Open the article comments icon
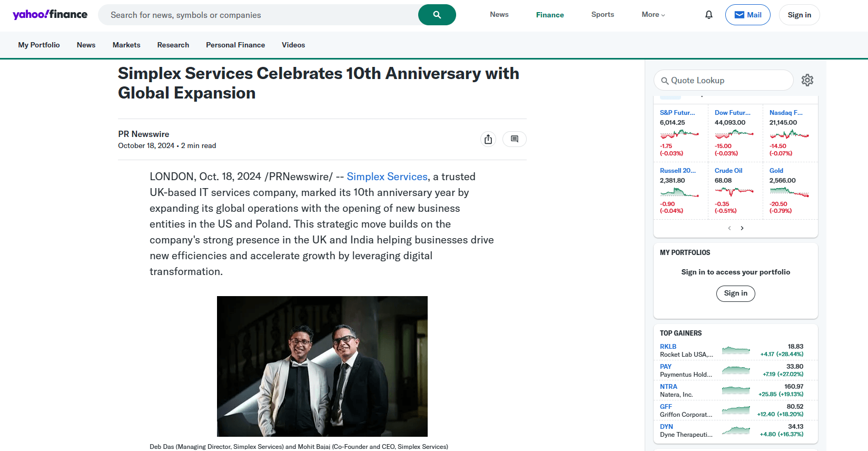 click(x=514, y=139)
